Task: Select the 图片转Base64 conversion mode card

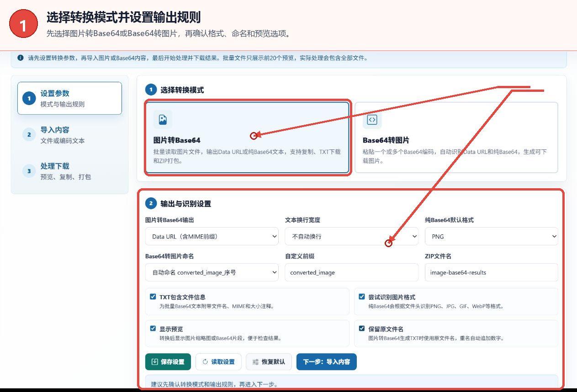Action: [x=248, y=138]
